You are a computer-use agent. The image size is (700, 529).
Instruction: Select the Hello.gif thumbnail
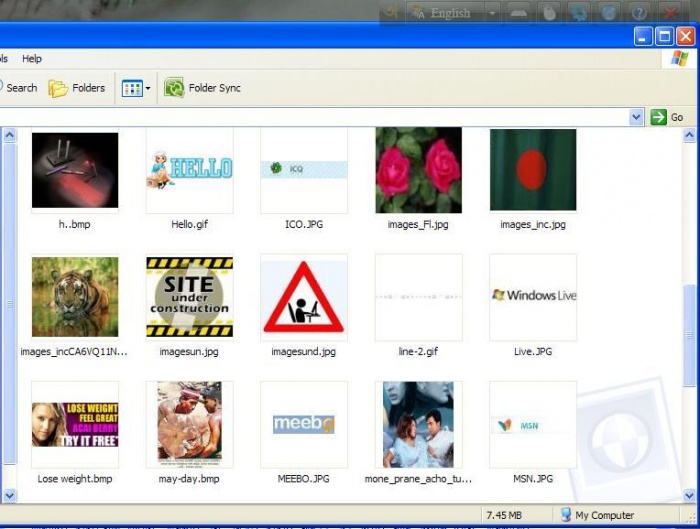pyautogui.click(x=190, y=170)
